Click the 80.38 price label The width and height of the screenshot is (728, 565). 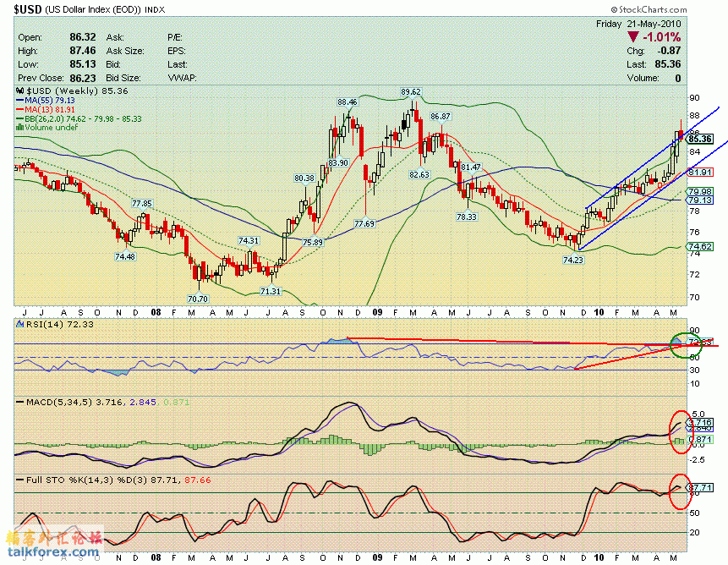(304, 178)
